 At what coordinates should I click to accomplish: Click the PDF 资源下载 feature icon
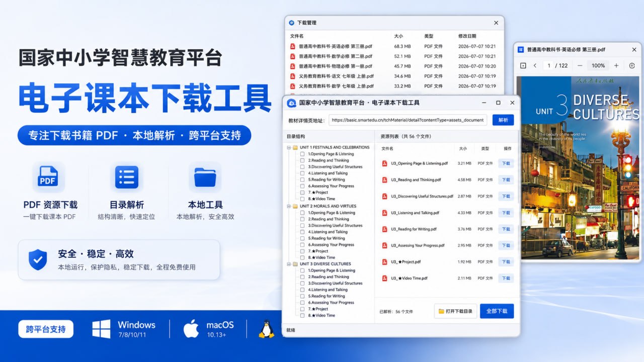point(48,177)
